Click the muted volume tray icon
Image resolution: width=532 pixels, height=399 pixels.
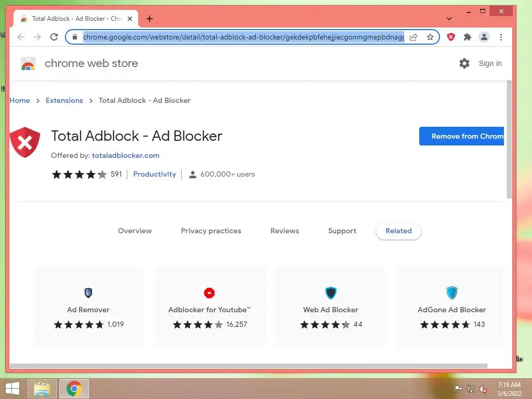click(x=483, y=389)
